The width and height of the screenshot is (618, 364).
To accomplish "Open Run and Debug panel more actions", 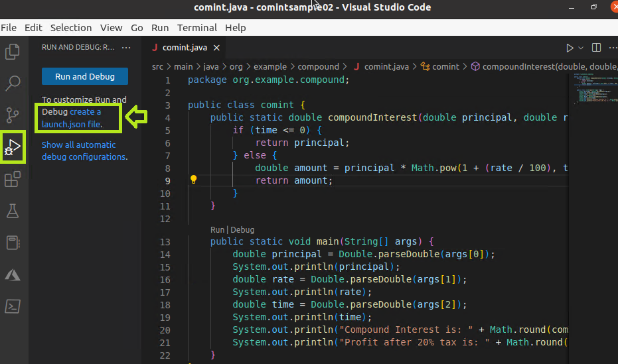I will (126, 47).
